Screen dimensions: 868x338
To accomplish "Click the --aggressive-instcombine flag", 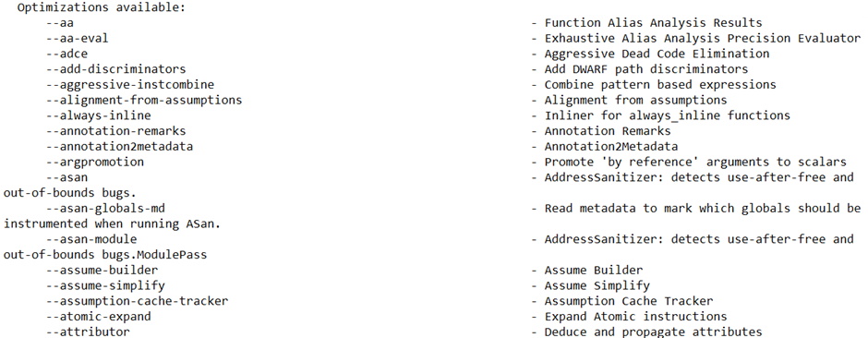I will point(130,85).
